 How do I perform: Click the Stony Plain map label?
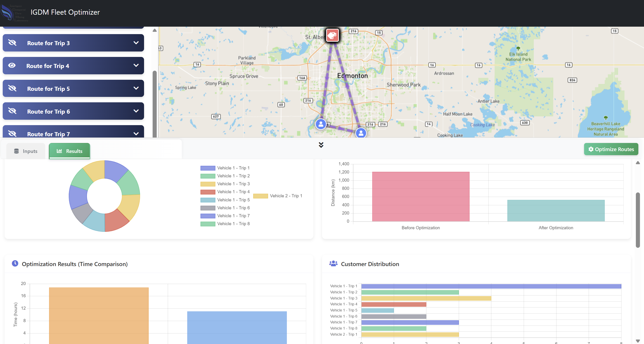point(217,83)
